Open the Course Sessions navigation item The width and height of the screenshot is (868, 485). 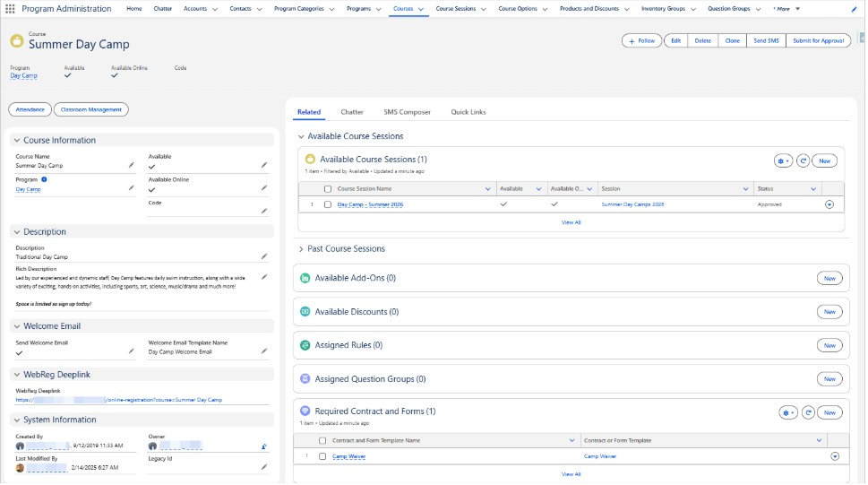tap(456, 9)
